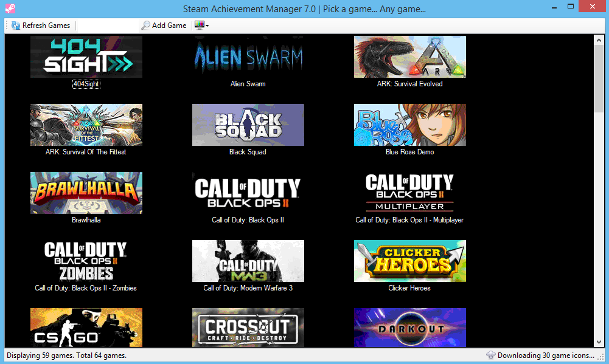Viewport: 609px width, 364px height.
Task: Click the 'Black Squad' label text
Action: pyautogui.click(x=248, y=152)
